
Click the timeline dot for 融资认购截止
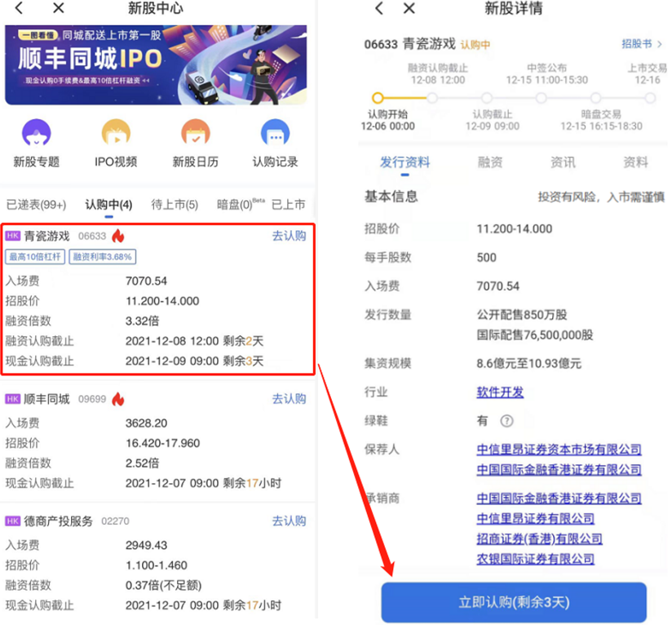pos(432,98)
